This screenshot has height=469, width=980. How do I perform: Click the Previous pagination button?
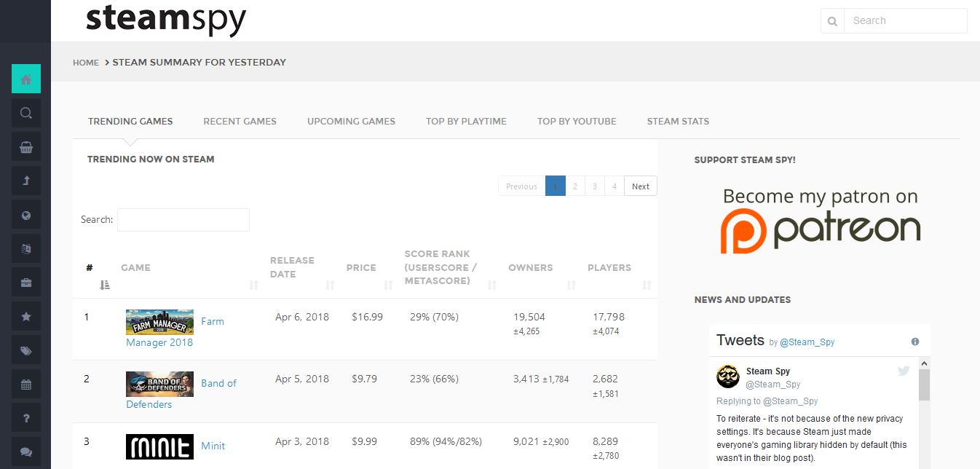pos(521,186)
